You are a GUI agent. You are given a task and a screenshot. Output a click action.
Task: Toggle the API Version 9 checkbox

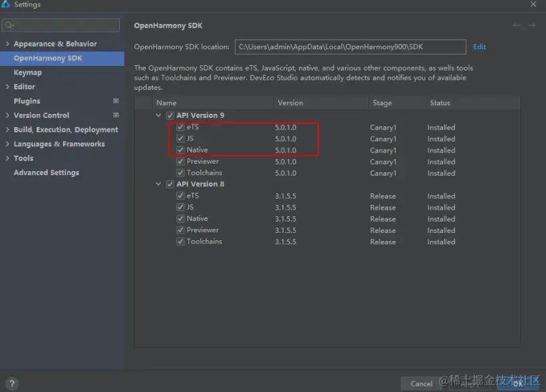pos(170,115)
